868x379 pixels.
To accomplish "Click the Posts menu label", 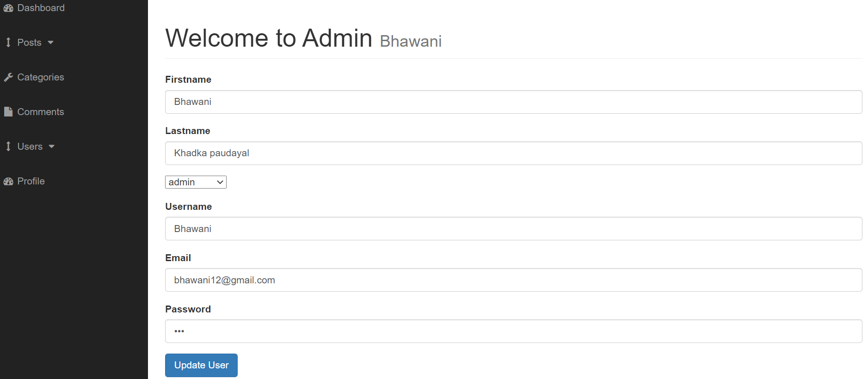I will tap(29, 43).
